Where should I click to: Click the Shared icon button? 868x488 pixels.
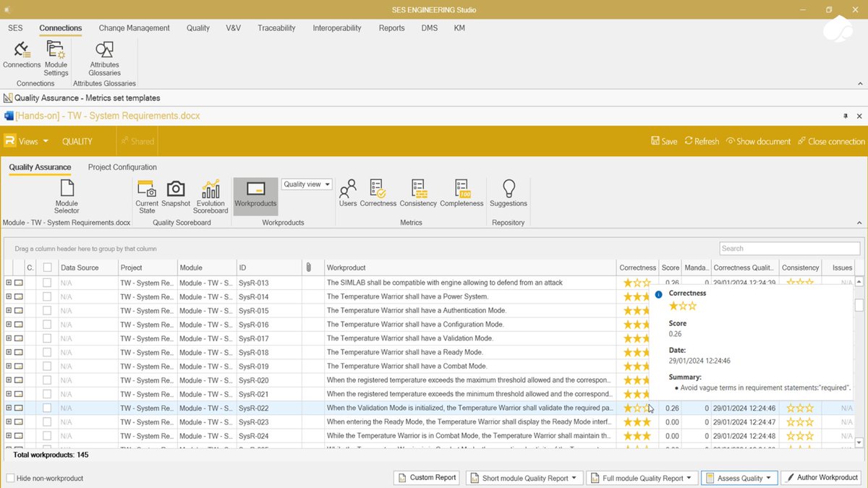pos(137,141)
